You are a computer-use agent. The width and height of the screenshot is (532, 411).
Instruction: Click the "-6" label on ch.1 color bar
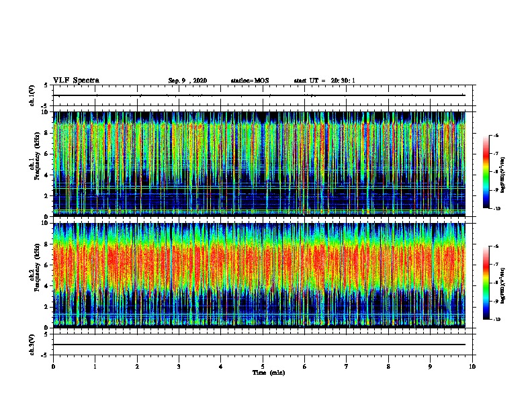pyautogui.click(x=496, y=135)
